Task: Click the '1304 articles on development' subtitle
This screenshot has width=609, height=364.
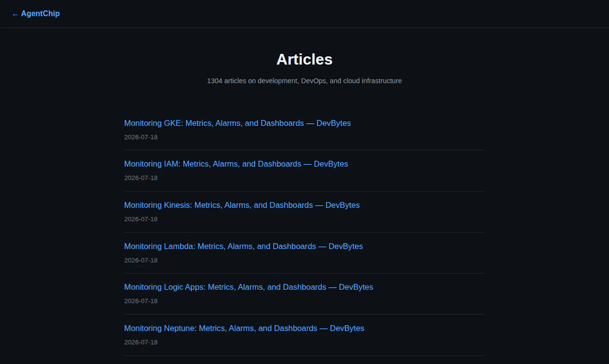Action: pos(304,81)
